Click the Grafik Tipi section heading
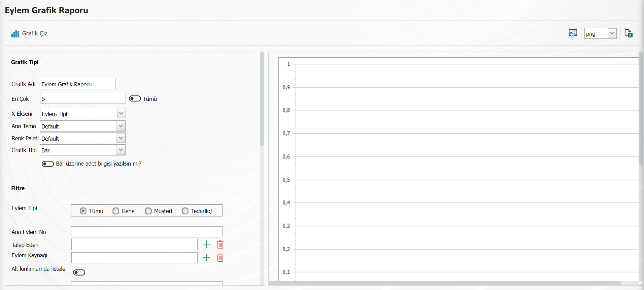Screen dimensions: 644x290 tap(25, 62)
